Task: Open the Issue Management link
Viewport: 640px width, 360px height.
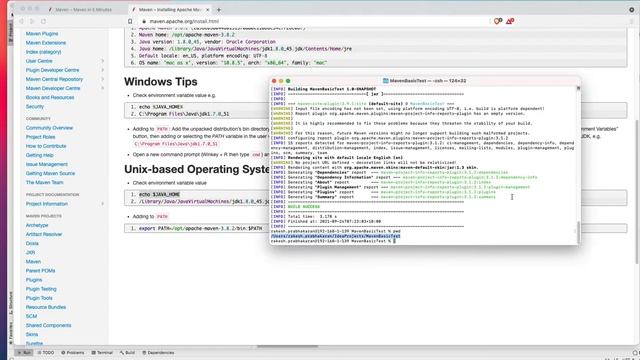Action: (x=47, y=164)
